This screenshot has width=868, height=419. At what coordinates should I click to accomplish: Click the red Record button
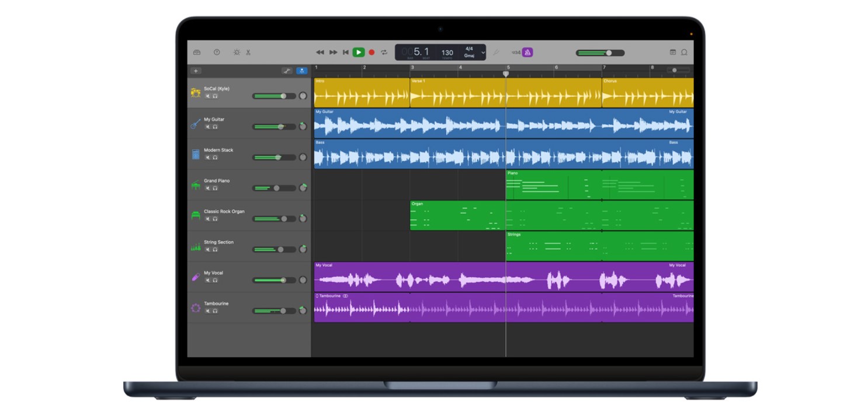pyautogui.click(x=371, y=53)
